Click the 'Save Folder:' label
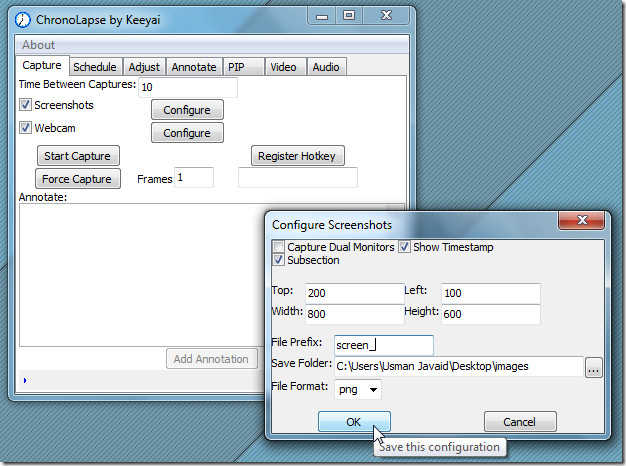Viewport: 626px width, 466px height. pos(301,363)
